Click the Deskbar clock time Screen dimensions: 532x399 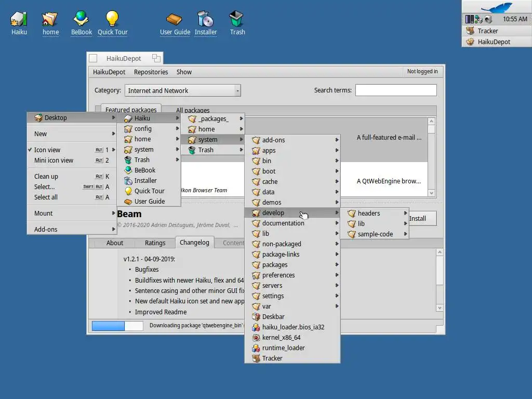(x=515, y=19)
